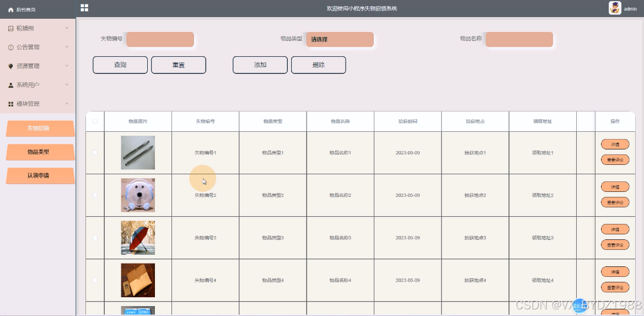
Task: Open the 公告管理 menu label
Action: click(28, 47)
